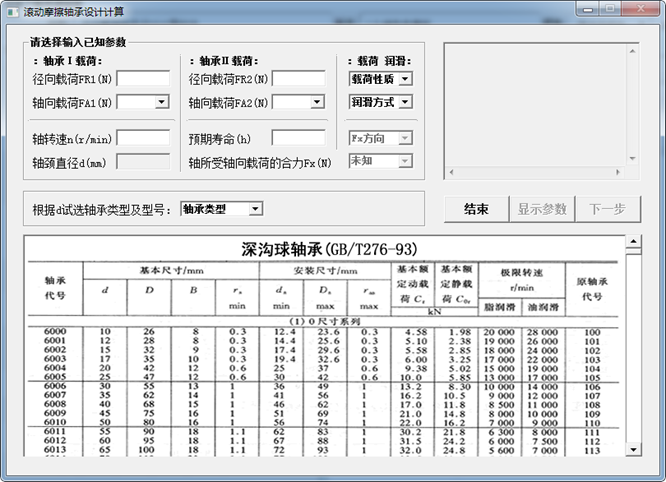Screen dimensions: 666x482
Task: Click the 根据d试选轴承类型及型号 label
Action: [102, 210]
